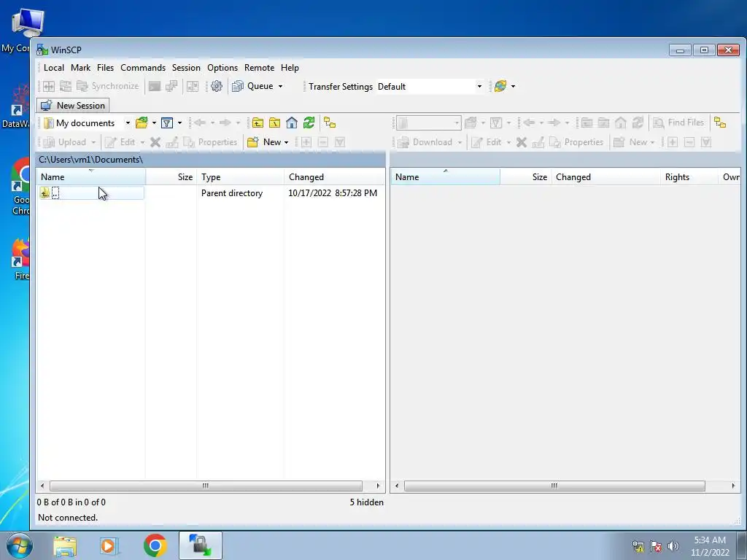747x560 pixels.
Task: Sort local panel by Type column
Action: 241,176
